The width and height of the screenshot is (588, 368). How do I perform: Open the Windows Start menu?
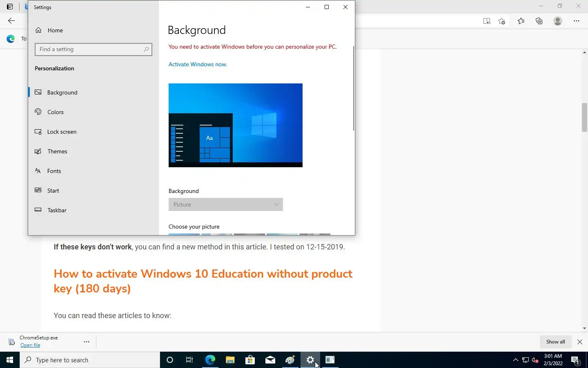point(10,360)
